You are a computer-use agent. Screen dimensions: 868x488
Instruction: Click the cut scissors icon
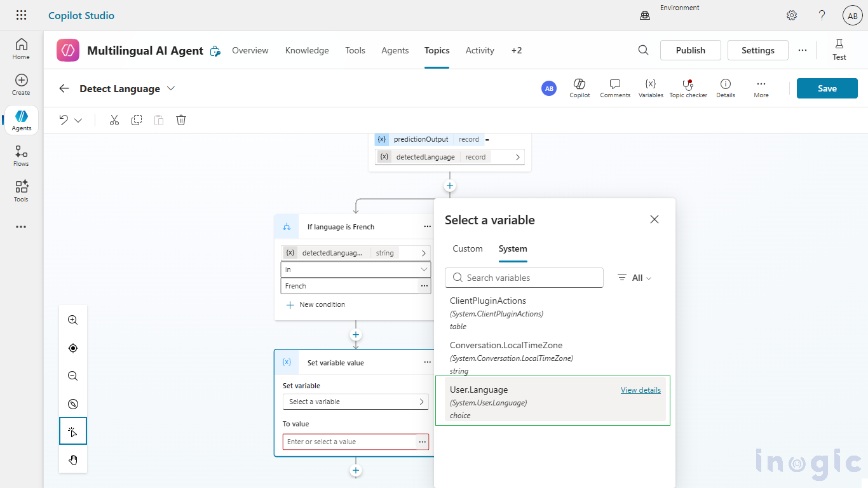[114, 120]
